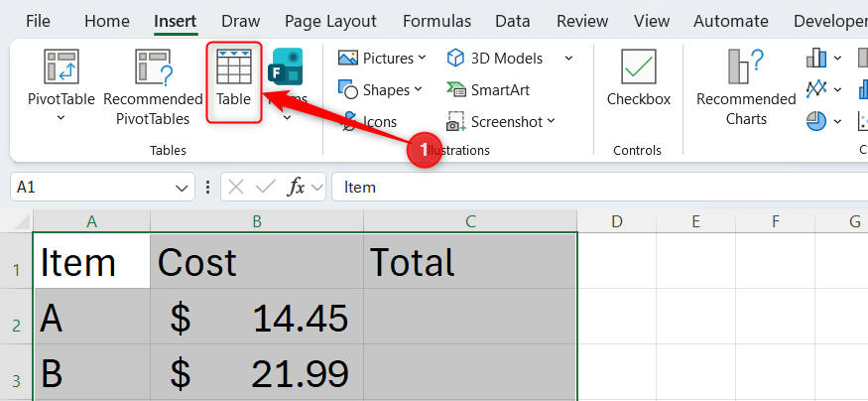Click the cell showing $ 14.45

click(257, 317)
